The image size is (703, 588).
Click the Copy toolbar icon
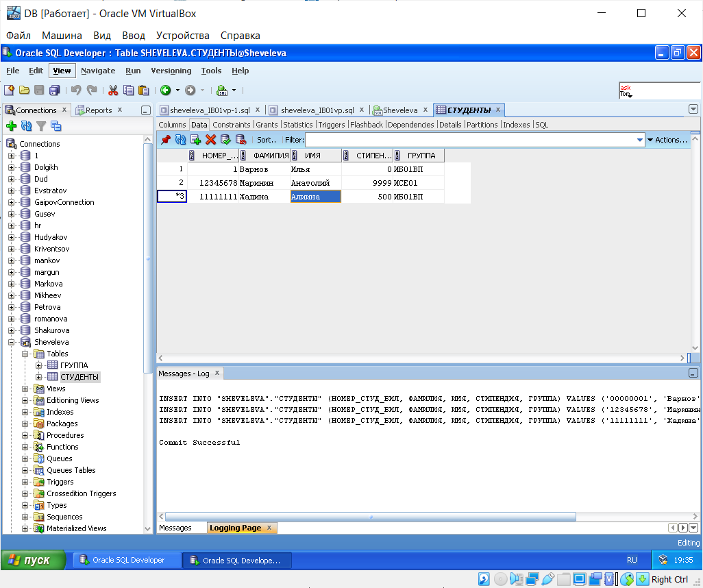(128, 90)
